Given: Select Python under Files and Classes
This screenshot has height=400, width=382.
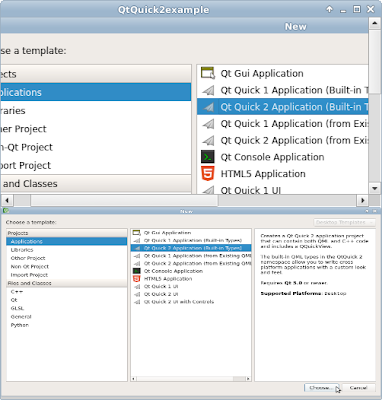Looking at the screenshot, I should (67, 325).
